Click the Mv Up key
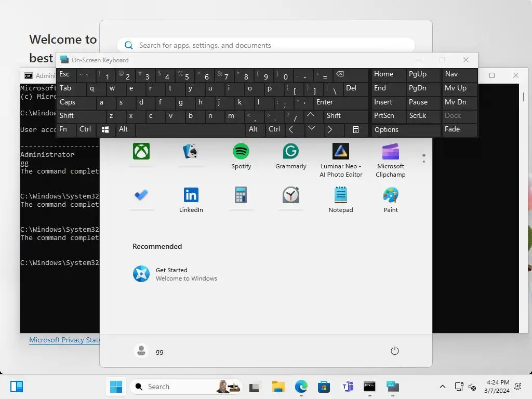The image size is (532, 399). click(459, 88)
